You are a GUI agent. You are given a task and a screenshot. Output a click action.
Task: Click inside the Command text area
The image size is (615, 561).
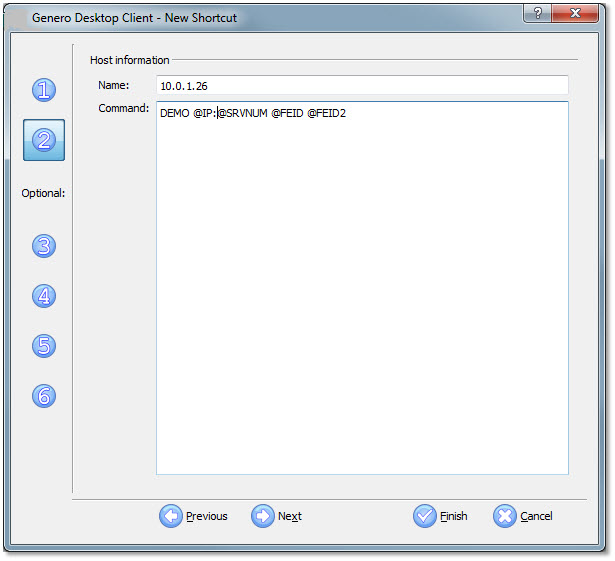point(362,288)
